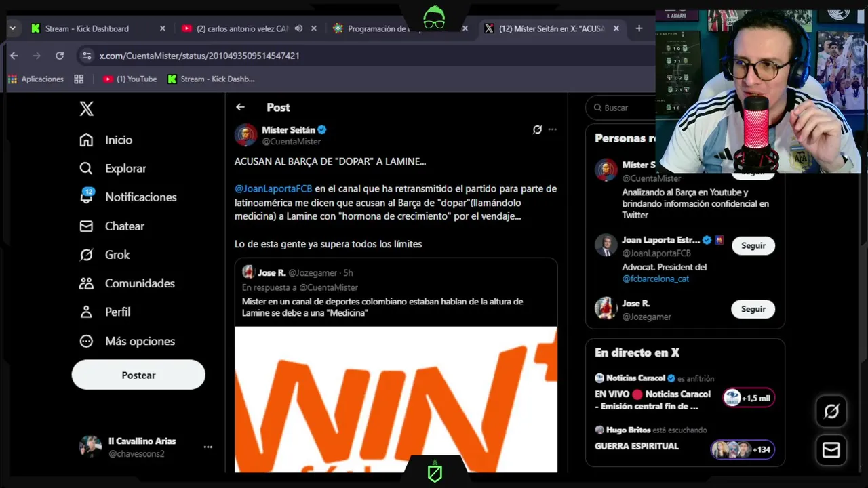
Task: Open Míster S profile in relevant people
Action: (x=639, y=165)
